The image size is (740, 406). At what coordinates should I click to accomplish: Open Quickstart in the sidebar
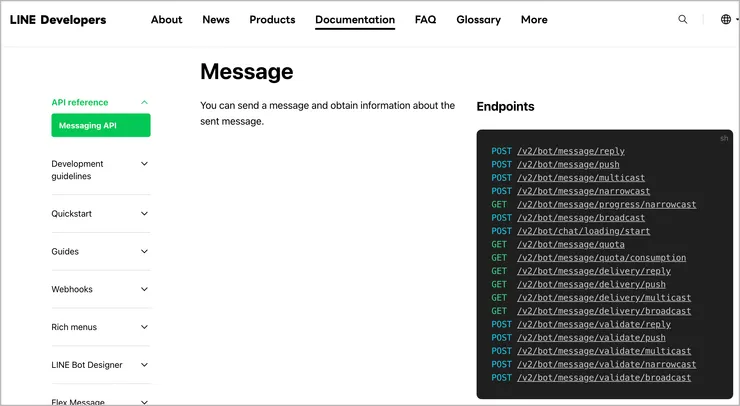tap(72, 213)
